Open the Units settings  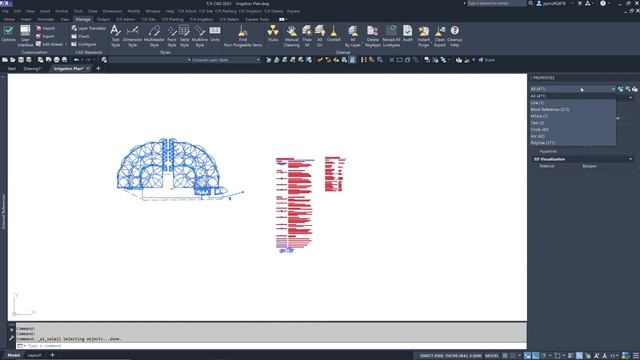[215, 34]
